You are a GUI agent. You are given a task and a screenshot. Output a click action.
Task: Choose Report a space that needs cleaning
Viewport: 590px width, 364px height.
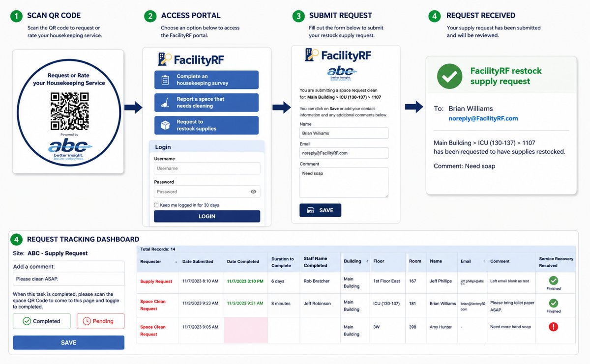click(x=206, y=102)
